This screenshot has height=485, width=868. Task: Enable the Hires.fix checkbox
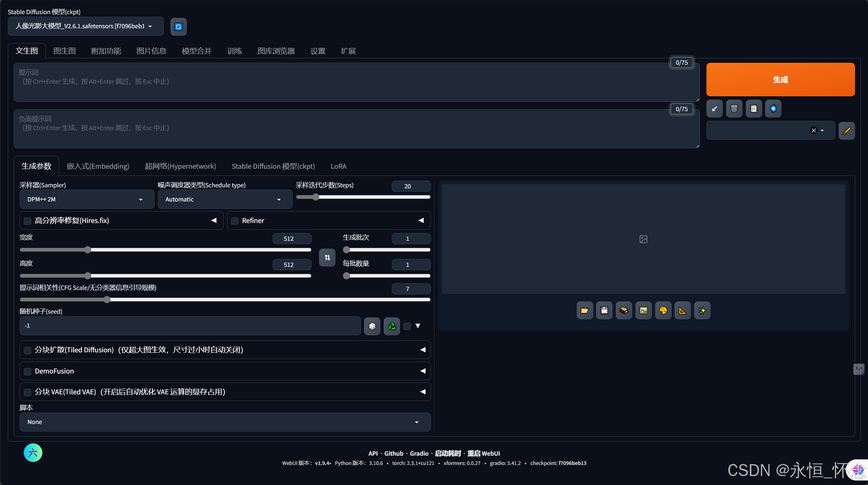tap(27, 221)
